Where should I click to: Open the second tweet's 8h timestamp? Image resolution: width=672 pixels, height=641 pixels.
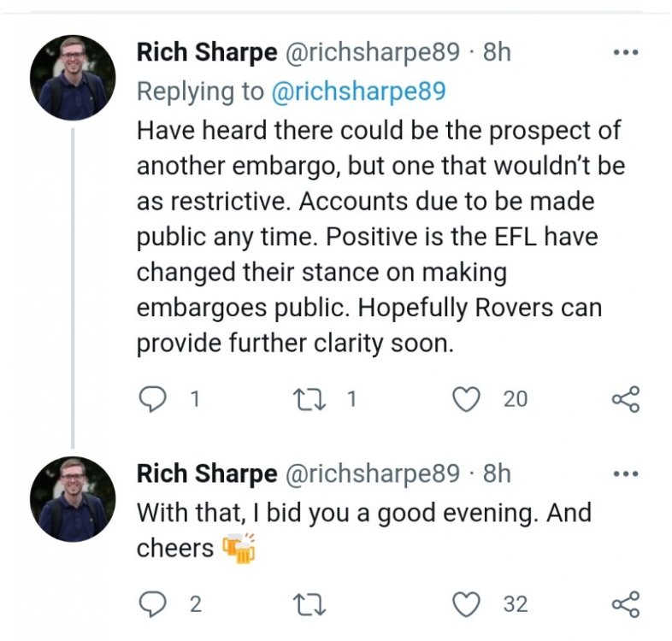pos(497,473)
